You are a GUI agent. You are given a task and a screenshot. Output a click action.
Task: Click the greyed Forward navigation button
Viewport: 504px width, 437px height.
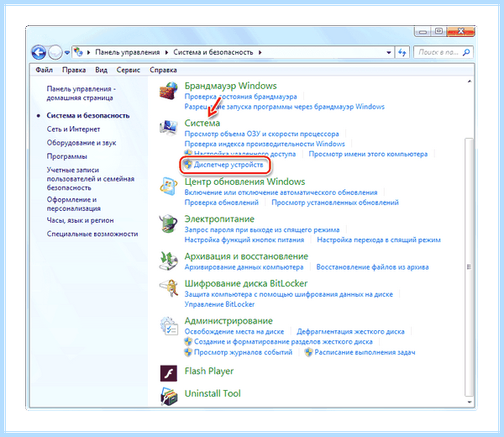pyautogui.click(x=55, y=52)
